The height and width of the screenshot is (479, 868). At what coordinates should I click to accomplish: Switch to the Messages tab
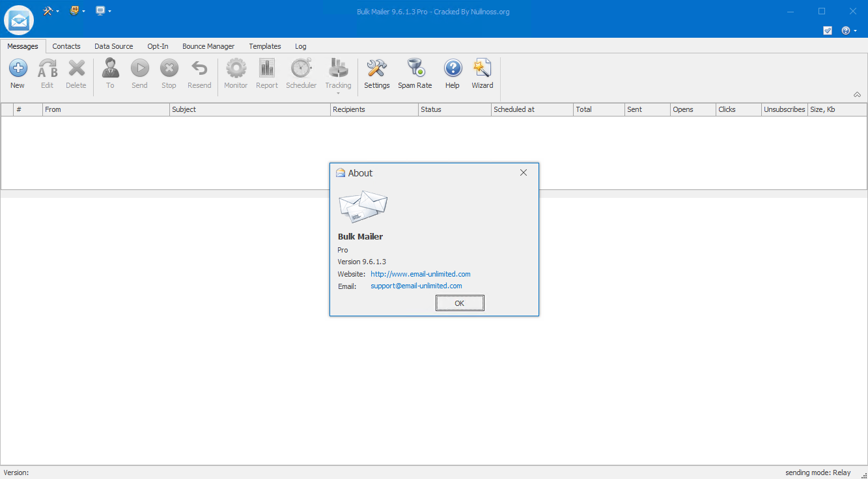click(x=23, y=46)
